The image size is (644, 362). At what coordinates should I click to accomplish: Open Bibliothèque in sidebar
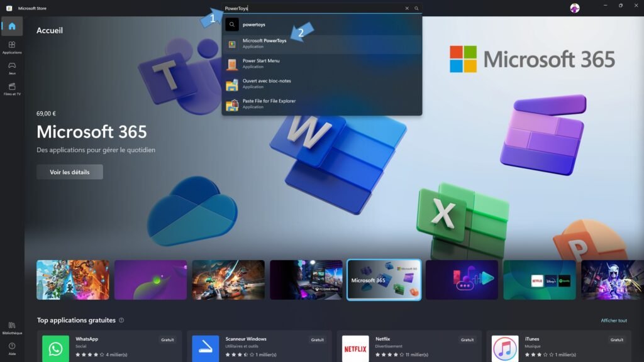[x=12, y=328]
